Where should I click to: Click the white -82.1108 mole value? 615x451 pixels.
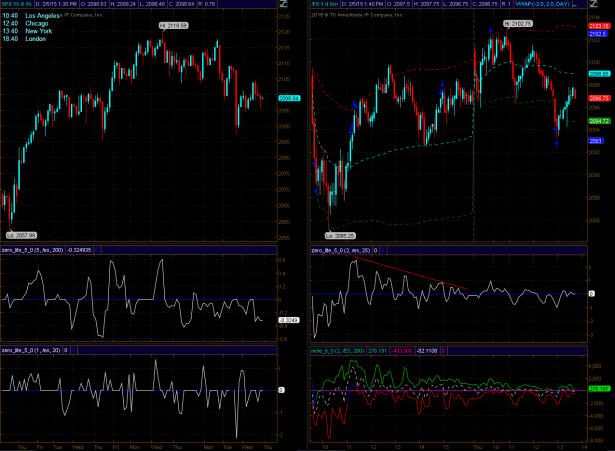pos(427,351)
